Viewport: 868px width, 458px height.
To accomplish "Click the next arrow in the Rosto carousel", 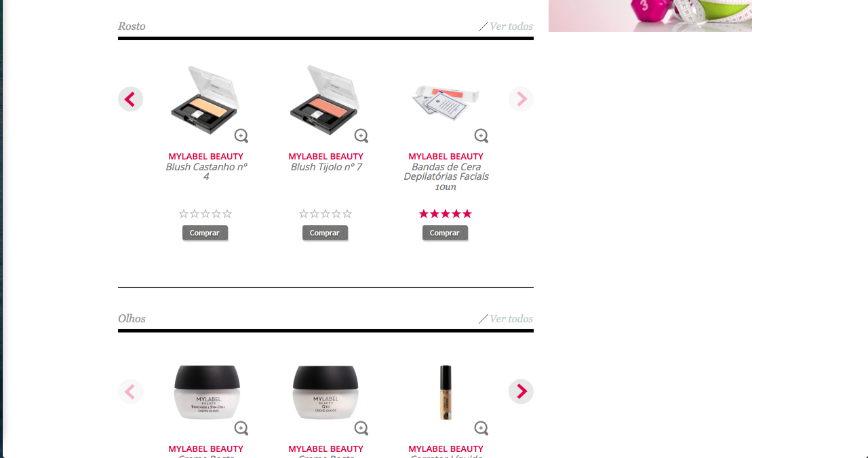I will tap(521, 99).
